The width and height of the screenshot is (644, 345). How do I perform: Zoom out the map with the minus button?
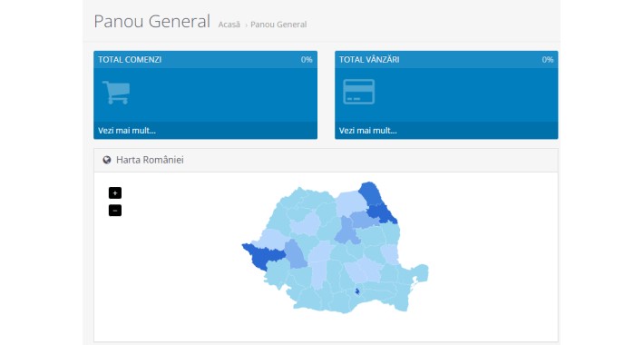115,211
